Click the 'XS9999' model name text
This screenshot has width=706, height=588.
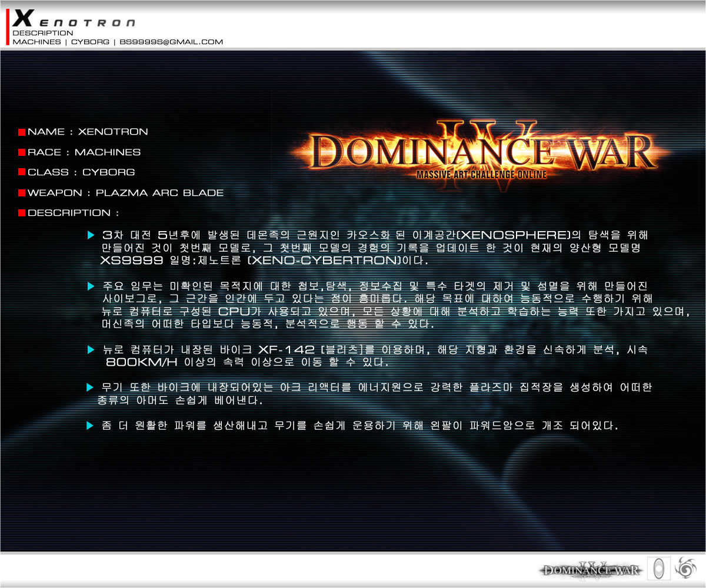132,260
